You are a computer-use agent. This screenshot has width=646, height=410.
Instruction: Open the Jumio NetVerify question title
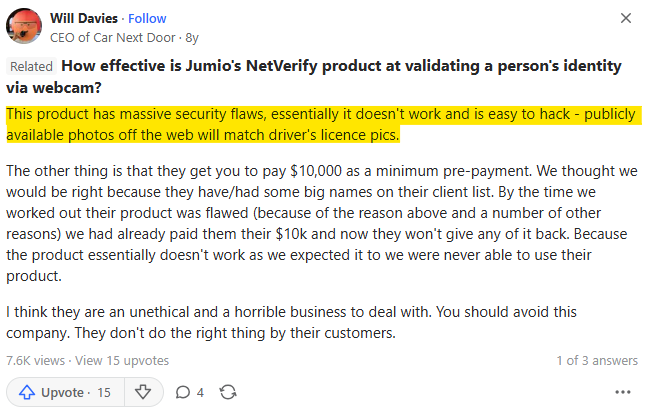click(x=340, y=75)
